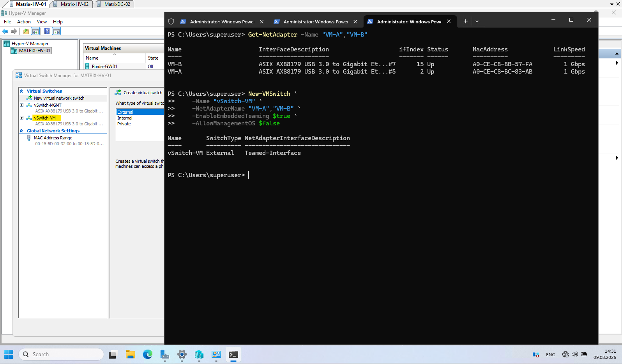
Task: Launch Microsoft Edge from the taskbar
Action: click(147, 354)
